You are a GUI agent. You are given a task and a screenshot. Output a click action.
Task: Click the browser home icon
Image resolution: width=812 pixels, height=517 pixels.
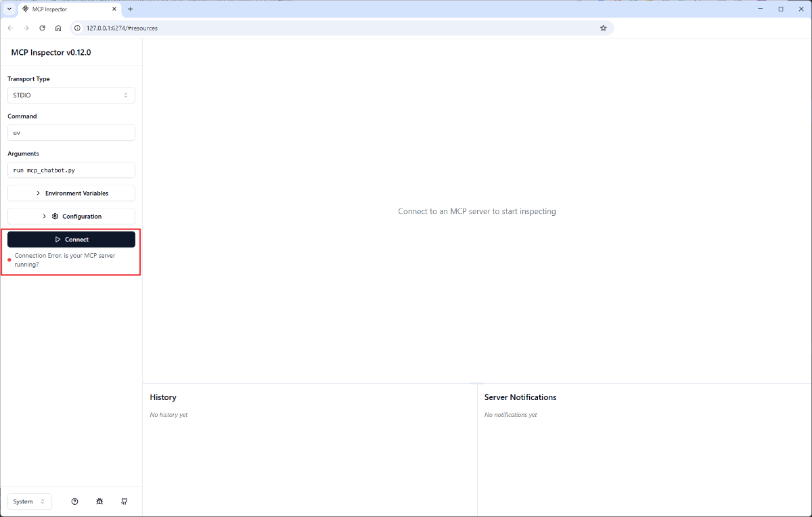[x=58, y=28]
